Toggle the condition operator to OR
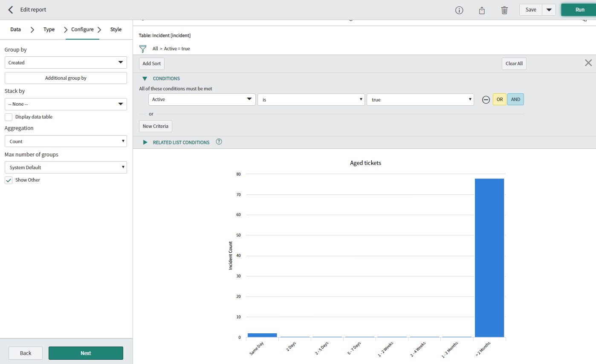Screen dimensions: 596x364 [499, 99]
